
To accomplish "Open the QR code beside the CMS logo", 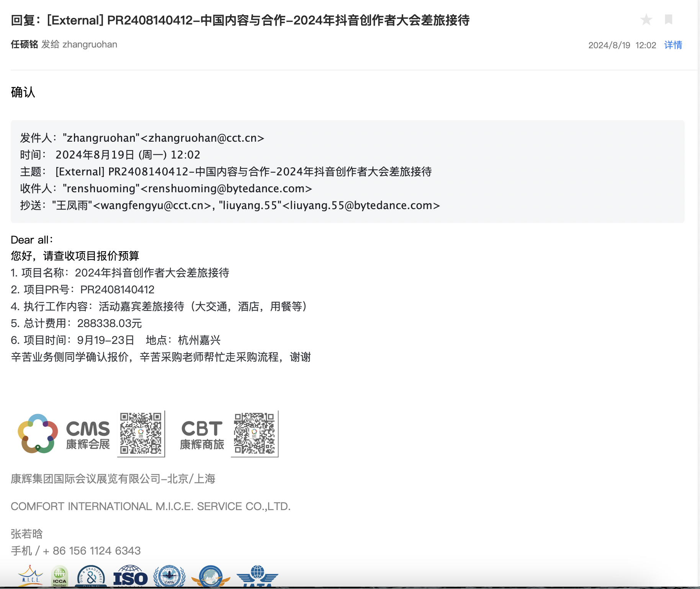I will tap(141, 434).
